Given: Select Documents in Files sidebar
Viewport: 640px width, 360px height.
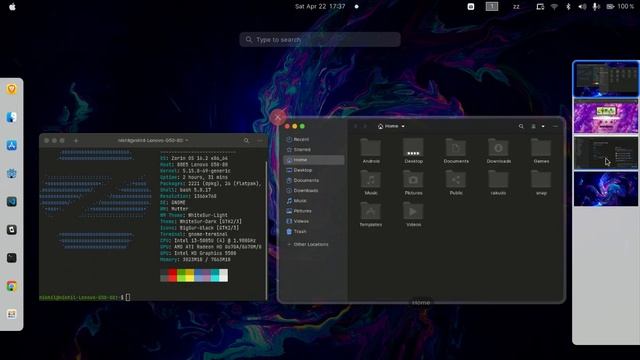Looking at the screenshot, I should click(313, 180).
